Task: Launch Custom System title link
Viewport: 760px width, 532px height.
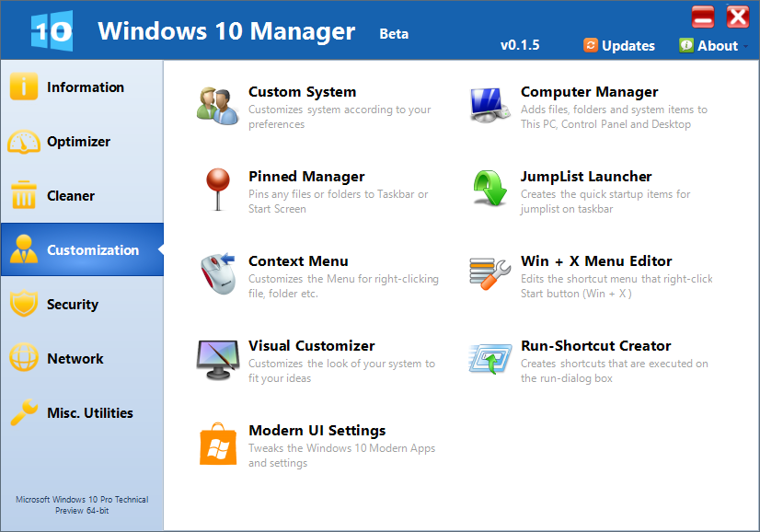Action: click(x=303, y=92)
